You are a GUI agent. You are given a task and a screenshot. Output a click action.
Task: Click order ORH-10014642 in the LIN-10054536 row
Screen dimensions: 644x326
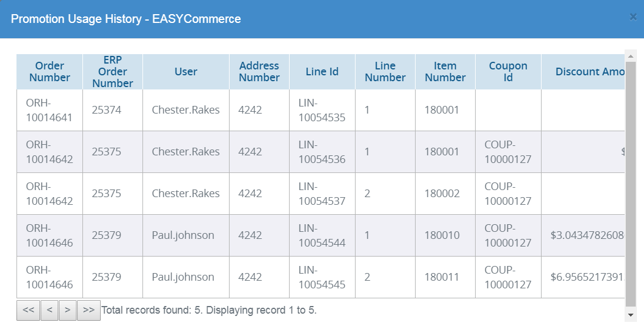[x=49, y=152]
